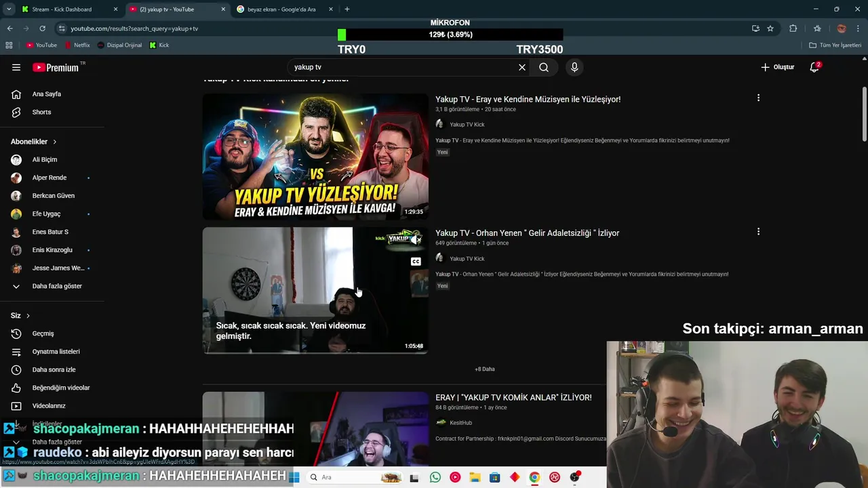Bookmark this page with the star icon
This screenshot has height=488, width=868.
770,28
